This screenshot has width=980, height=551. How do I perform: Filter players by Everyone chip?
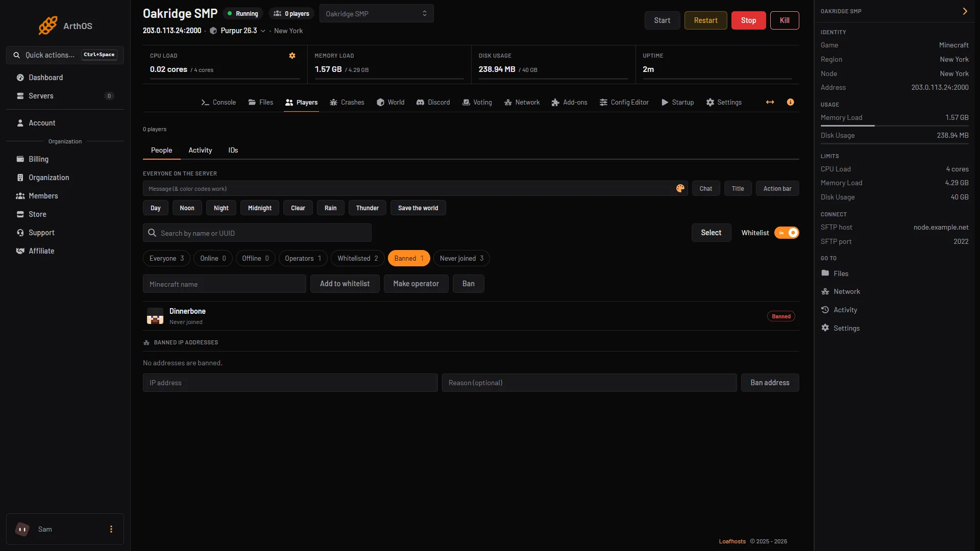[166, 258]
